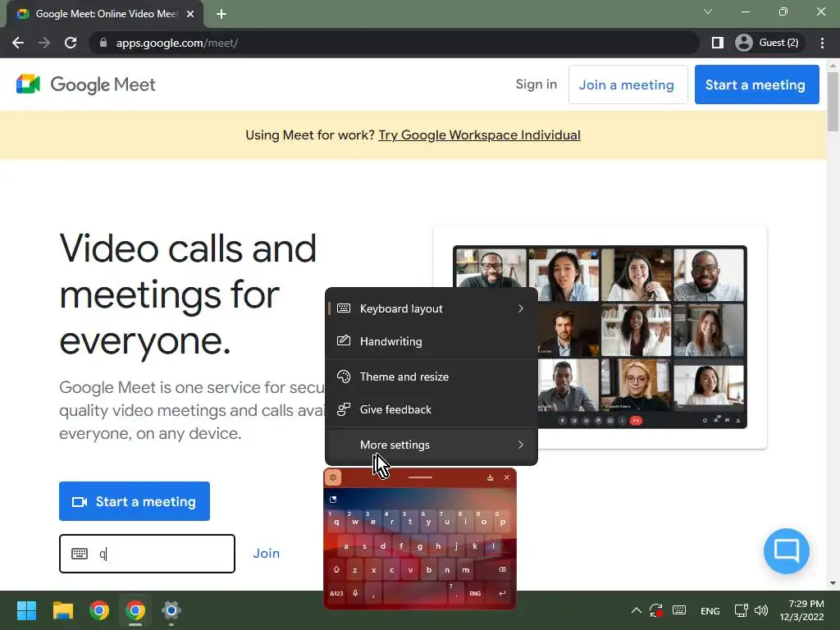Screen dimensions: 840x630
Task: Click the meeting preview image
Action: (600, 337)
